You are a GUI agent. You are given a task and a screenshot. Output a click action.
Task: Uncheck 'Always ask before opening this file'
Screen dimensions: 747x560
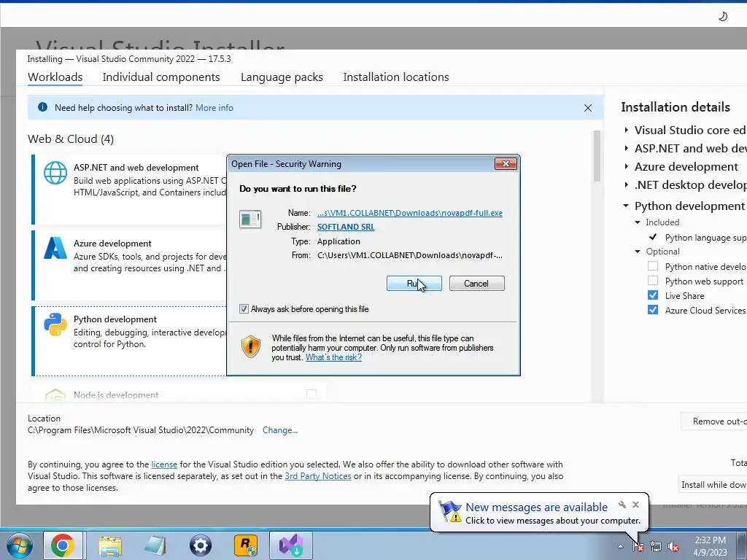[244, 309]
